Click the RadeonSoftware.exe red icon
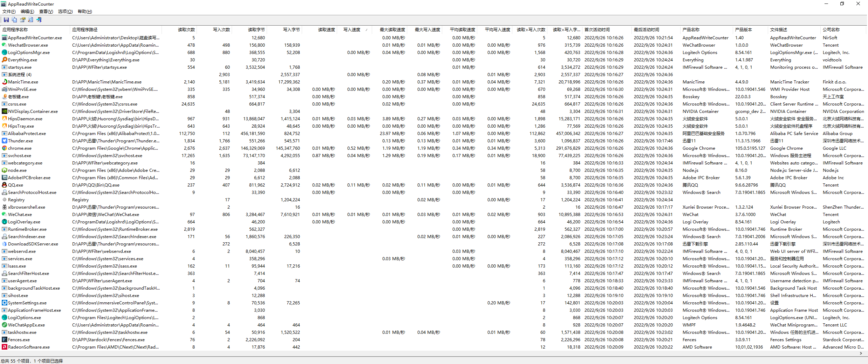The height and width of the screenshot is (364, 868). tap(5, 347)
